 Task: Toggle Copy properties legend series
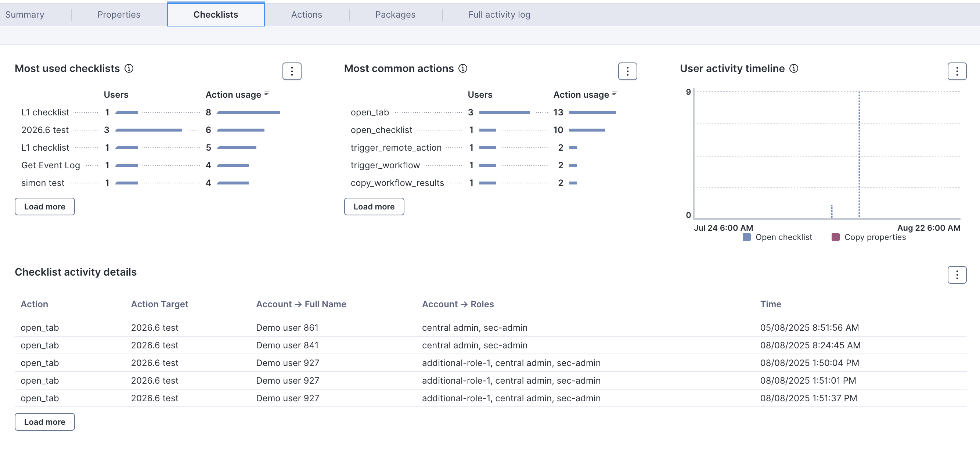pyautogui.click(x=875, y=237)
